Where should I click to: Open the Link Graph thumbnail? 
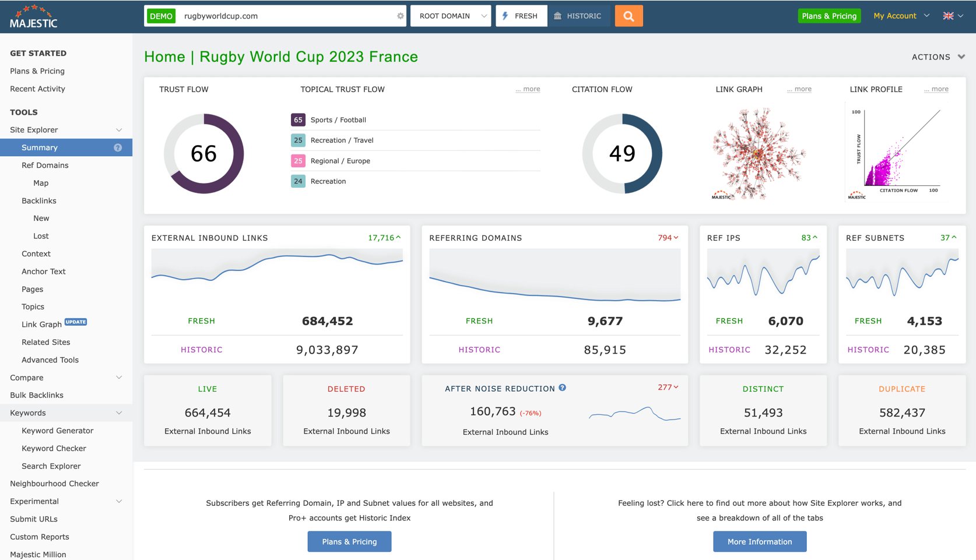758,154
